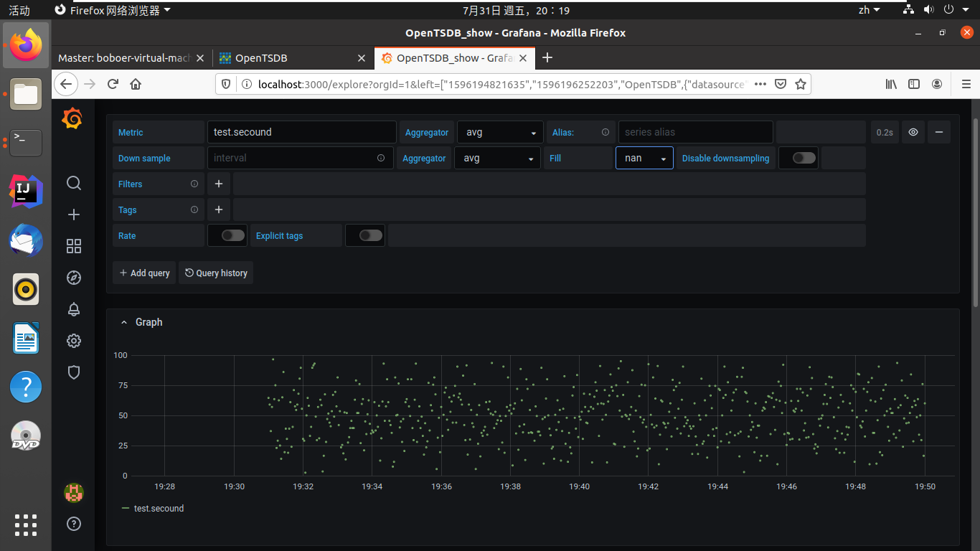Click the Firefox back arrow
This screenshot has height=551, width=980.
tap(65, 84)
